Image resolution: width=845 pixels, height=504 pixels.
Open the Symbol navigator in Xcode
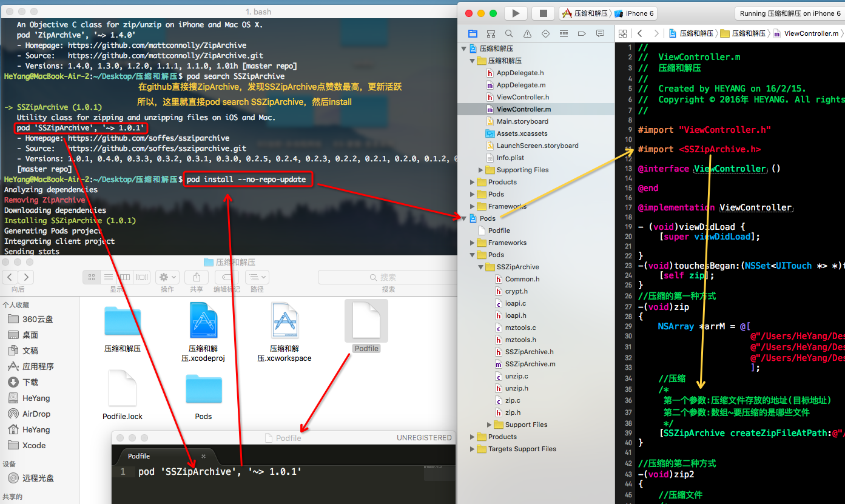[491, 33]
